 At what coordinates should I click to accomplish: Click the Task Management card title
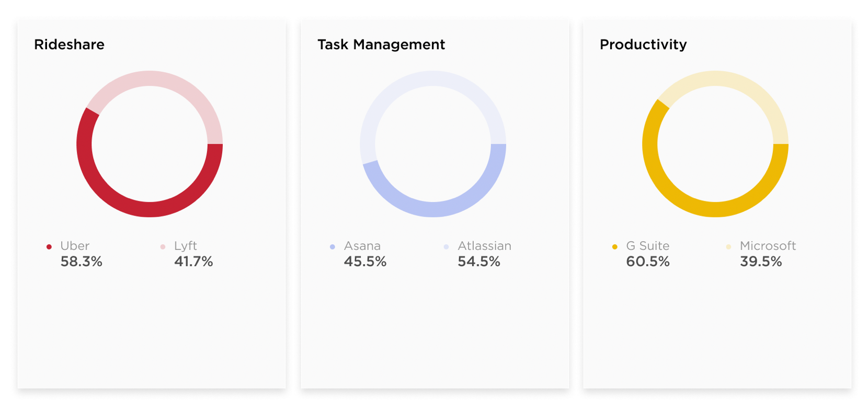pos(381,44)
